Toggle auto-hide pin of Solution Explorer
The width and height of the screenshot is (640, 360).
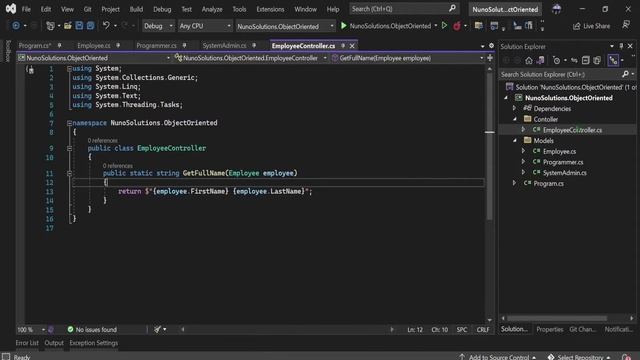coord(621,46)
